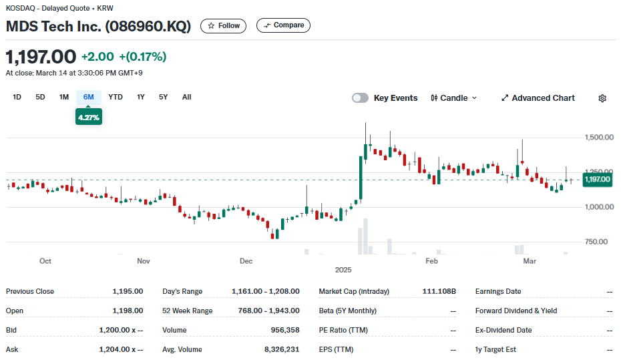621x364 pixels.
Task: Click the Volume value 956,358
Action: pos(285,330)
